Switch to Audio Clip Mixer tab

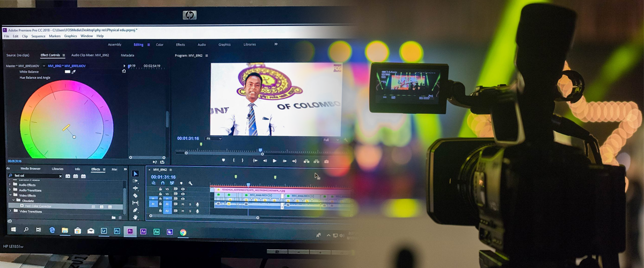point(90,55)
